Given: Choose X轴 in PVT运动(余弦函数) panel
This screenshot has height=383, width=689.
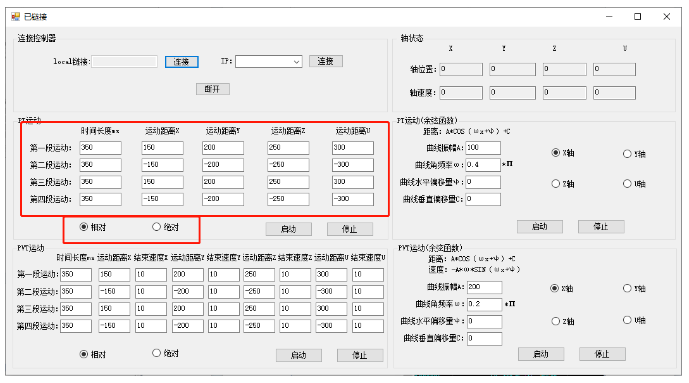Looking at the screenshot, I should point(562,289).
